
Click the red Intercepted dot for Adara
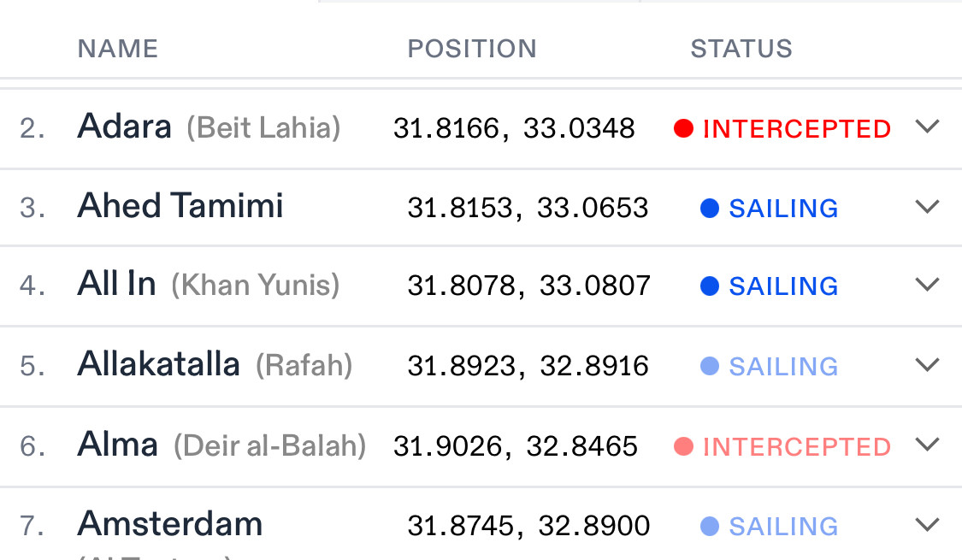[683, 129]
